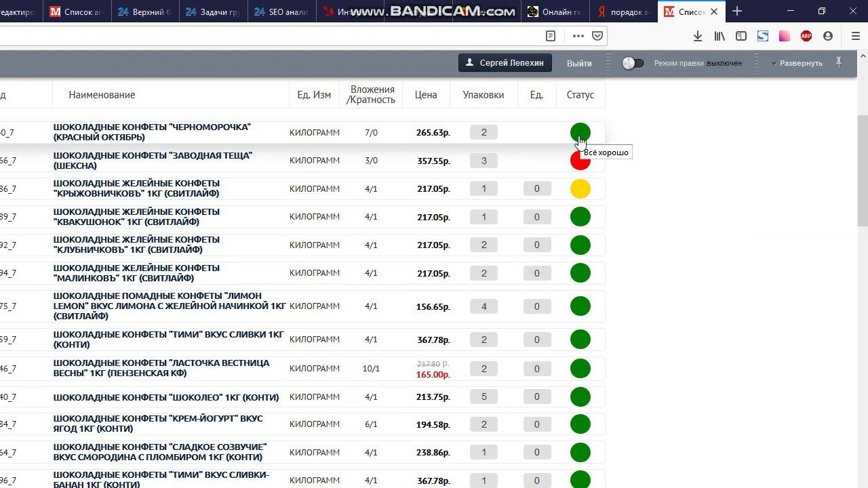Open the Adblock Plus extension
The height and width of the screenshot is (488, 868).
point(806,36)
